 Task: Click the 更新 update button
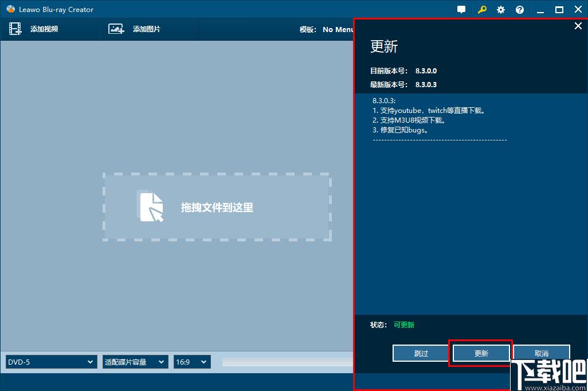[x=481, y=353]
